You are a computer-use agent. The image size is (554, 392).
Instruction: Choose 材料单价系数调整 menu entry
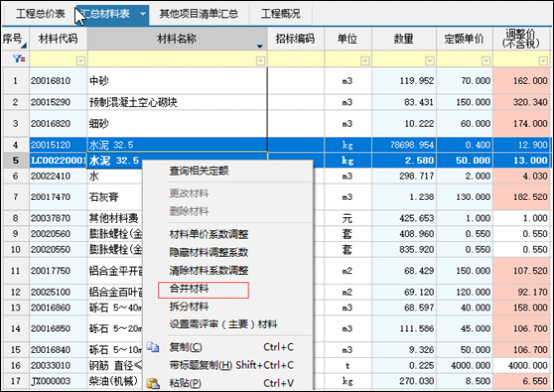(209, 234)
